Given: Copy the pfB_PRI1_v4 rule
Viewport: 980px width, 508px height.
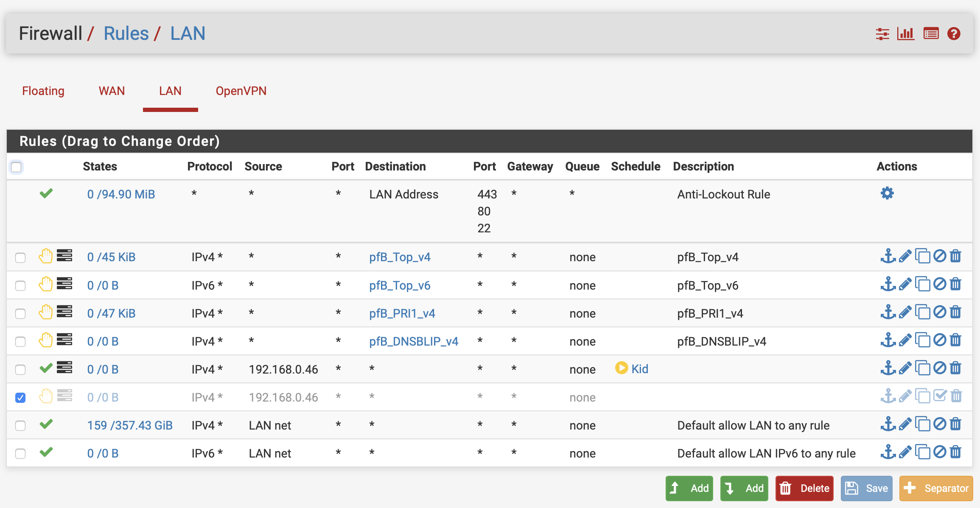Looking at the screenshot, I should (x=922, y=312).
